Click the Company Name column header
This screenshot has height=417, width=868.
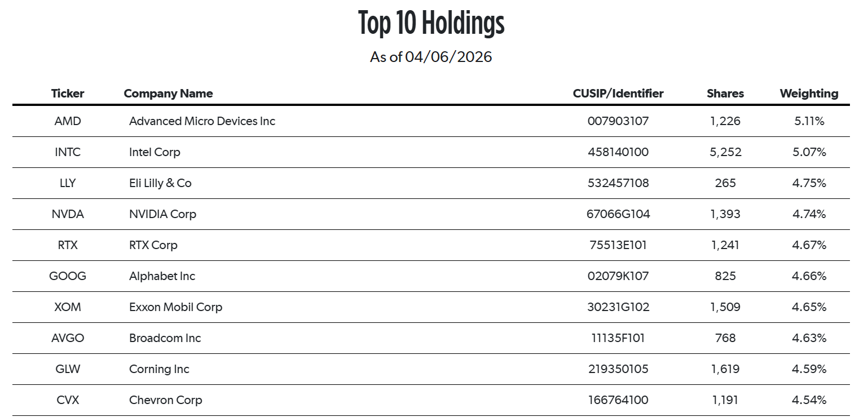[168, 94]
